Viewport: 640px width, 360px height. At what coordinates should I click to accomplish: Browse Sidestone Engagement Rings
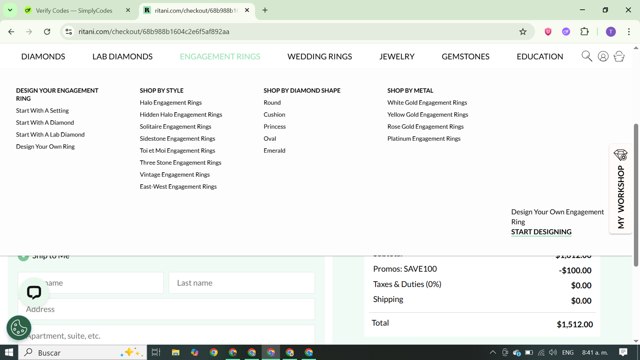coord(177,138)
